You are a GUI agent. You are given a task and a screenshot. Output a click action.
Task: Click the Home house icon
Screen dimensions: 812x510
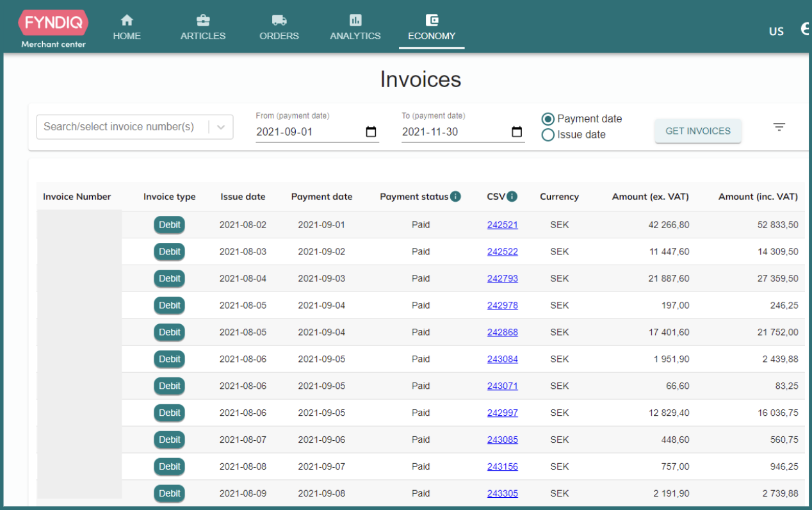click(x=127, y=20)
